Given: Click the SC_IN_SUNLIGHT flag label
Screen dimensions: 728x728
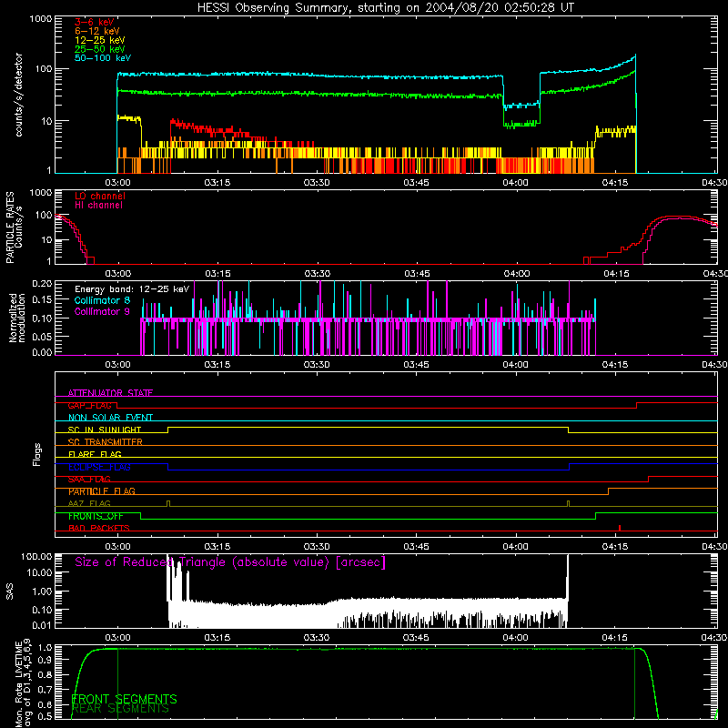Looking at the screenshot, I should [105, 430].
